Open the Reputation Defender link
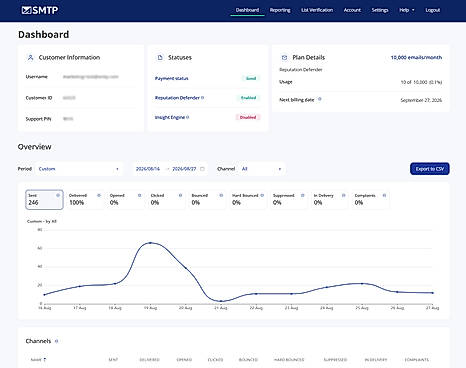Image resolution: width=466 pixels, height=368 pixels. 177,98
